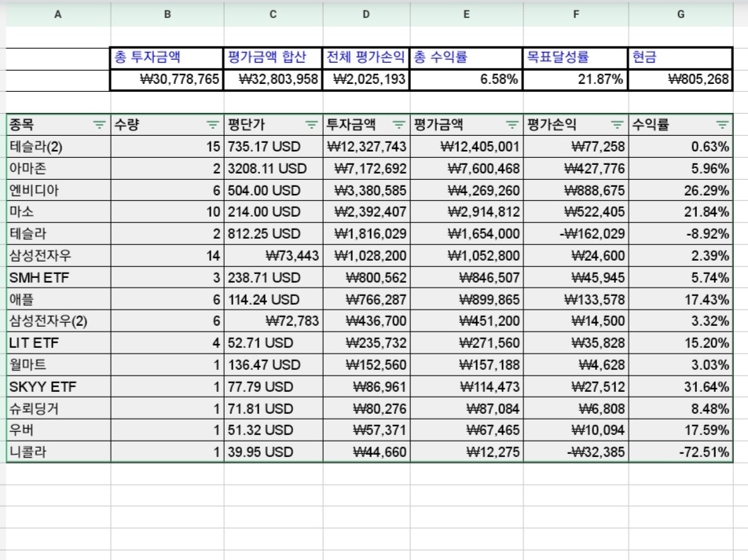Click the 우버 stock name cell
This screenshot has height=560, width=748.
(59, 430)
